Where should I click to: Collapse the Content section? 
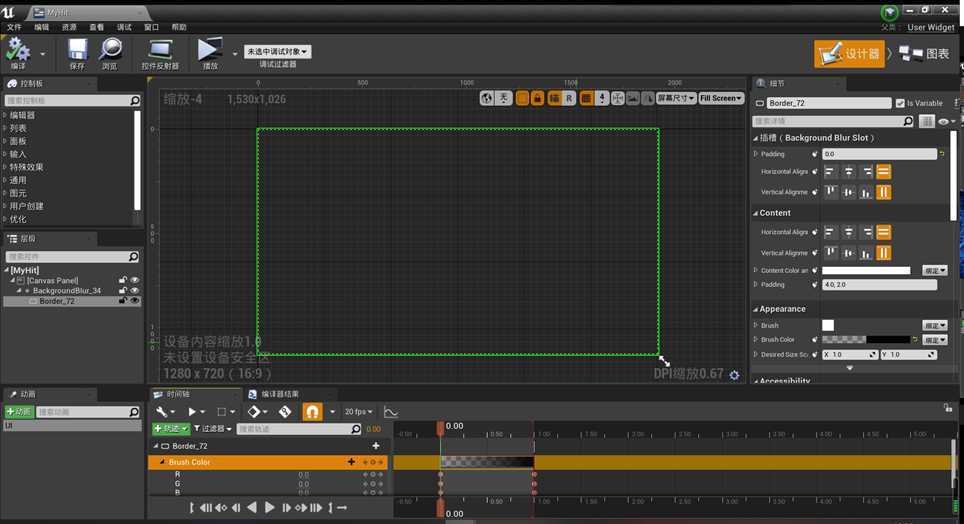point(756,213)
